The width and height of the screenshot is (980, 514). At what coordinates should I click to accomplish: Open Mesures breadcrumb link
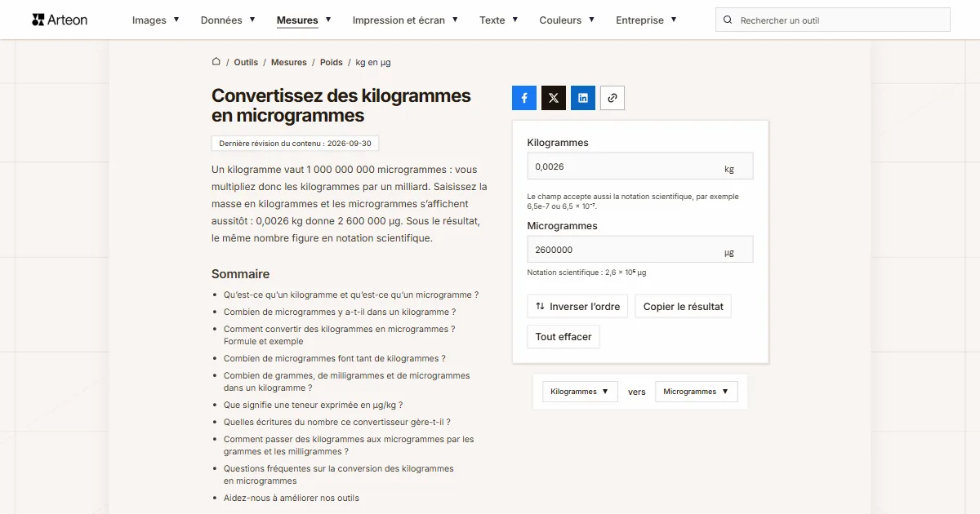289,62
